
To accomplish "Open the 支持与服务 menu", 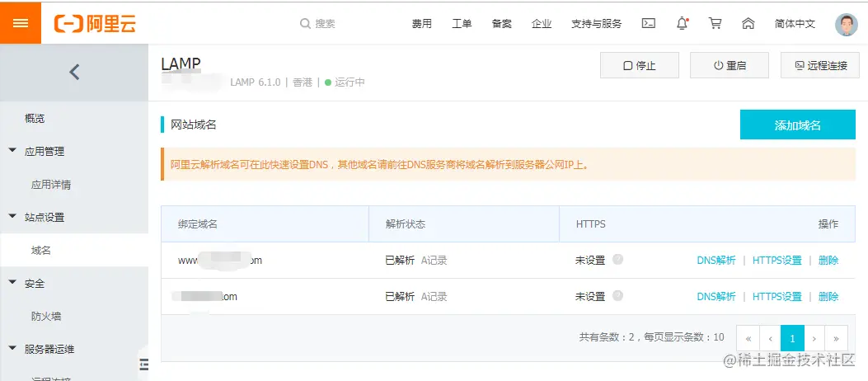I will [x=597, y=24].
